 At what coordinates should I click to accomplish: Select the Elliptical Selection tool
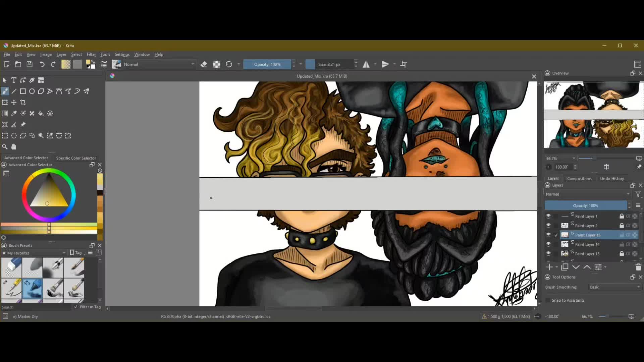14,136
